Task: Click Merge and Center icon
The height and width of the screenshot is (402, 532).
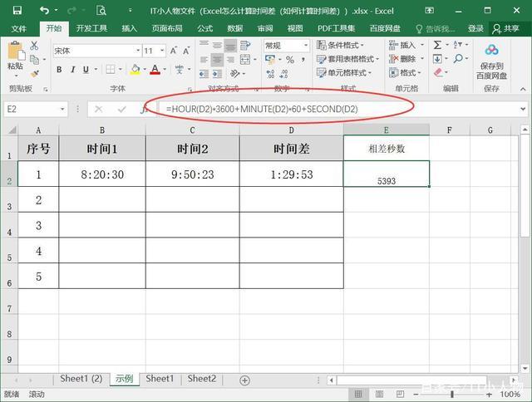Action: (245, 60)
